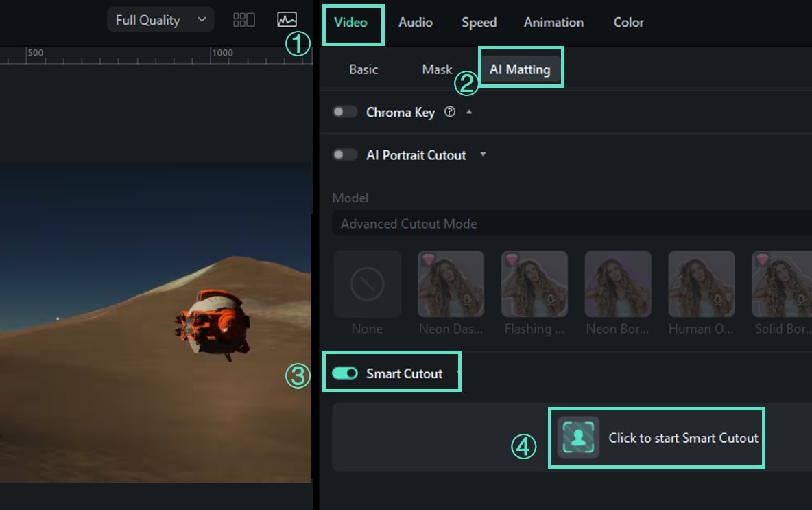Viewport: 812px width, 510px height.
Task: Enable the Chroma Key toggle
Action: click(x=345, y=111)
